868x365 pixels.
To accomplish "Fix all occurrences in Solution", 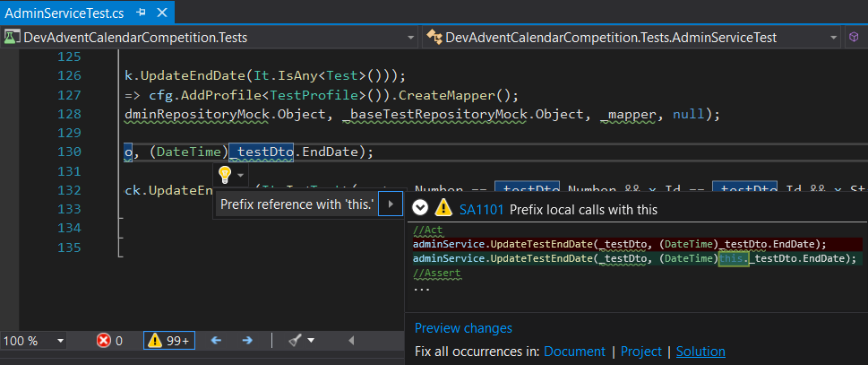I will 700,352.
